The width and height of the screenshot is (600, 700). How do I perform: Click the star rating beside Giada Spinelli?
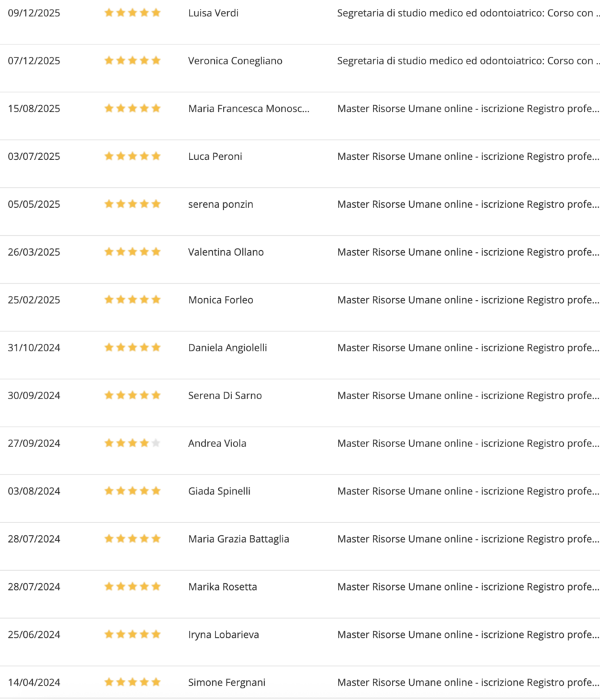pos(132,492)
